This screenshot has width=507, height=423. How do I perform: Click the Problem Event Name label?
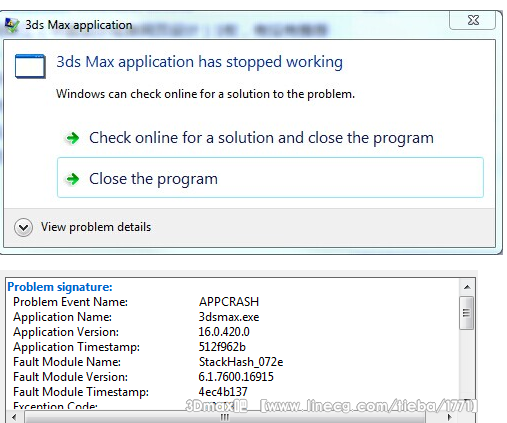[70, 302]
